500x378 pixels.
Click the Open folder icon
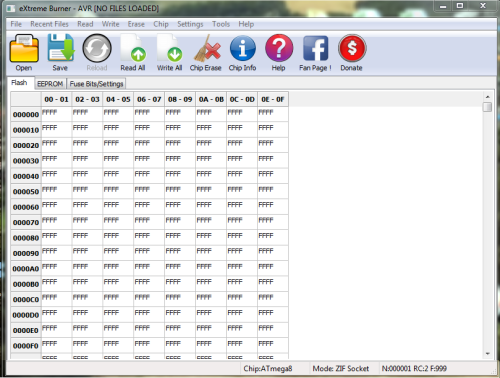click(24, 49)
